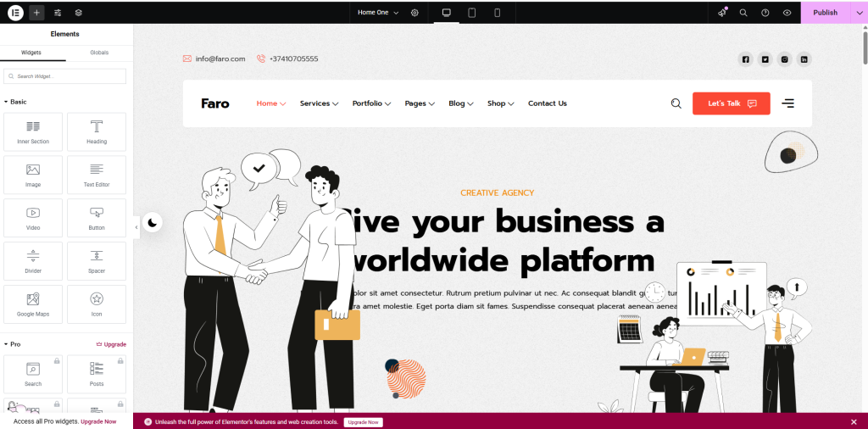Open the Elementor logo menu
Screen dimensions: 868x429
tap(15, 13)
